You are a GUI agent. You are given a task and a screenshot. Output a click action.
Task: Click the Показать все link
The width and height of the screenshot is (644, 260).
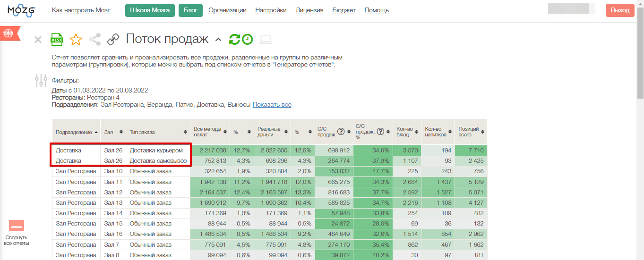point(272,105)
